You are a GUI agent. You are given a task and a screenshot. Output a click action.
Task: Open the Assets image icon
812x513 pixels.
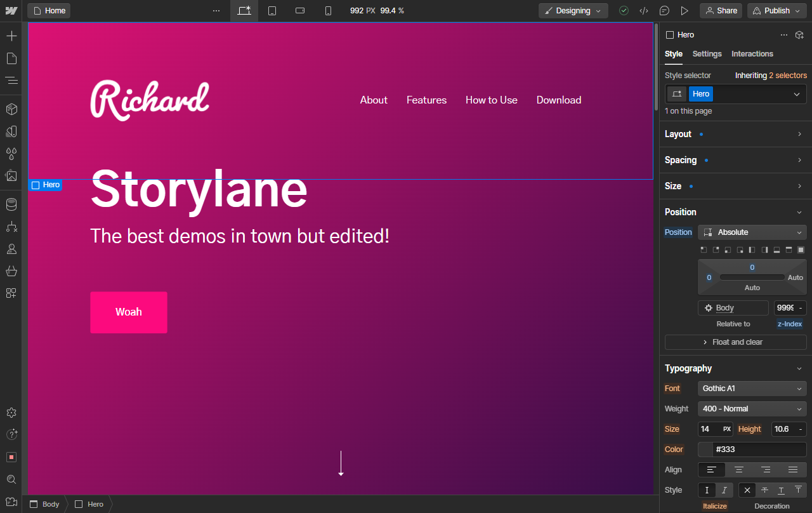(11, 176)
